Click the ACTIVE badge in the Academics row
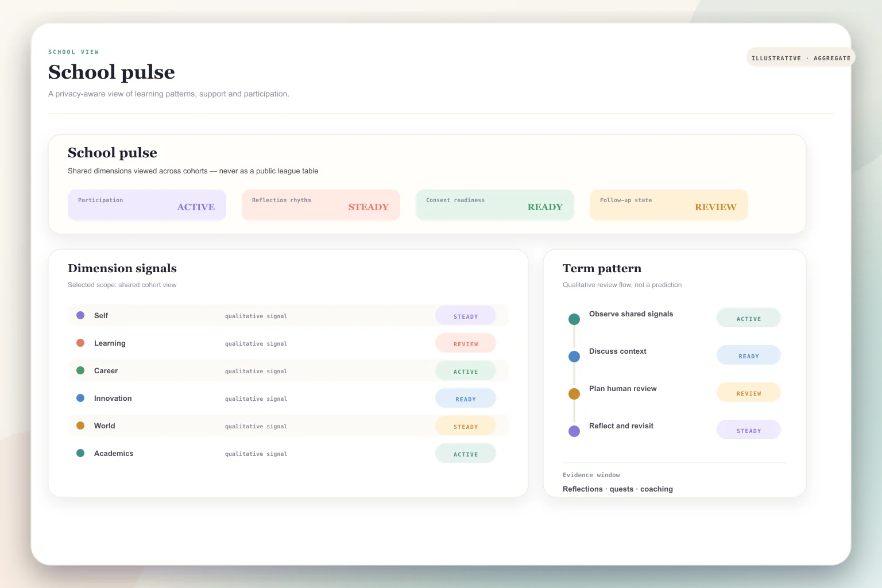Image resolution: width=882 pixels, height=588 pixels. (x=466, y=454)
